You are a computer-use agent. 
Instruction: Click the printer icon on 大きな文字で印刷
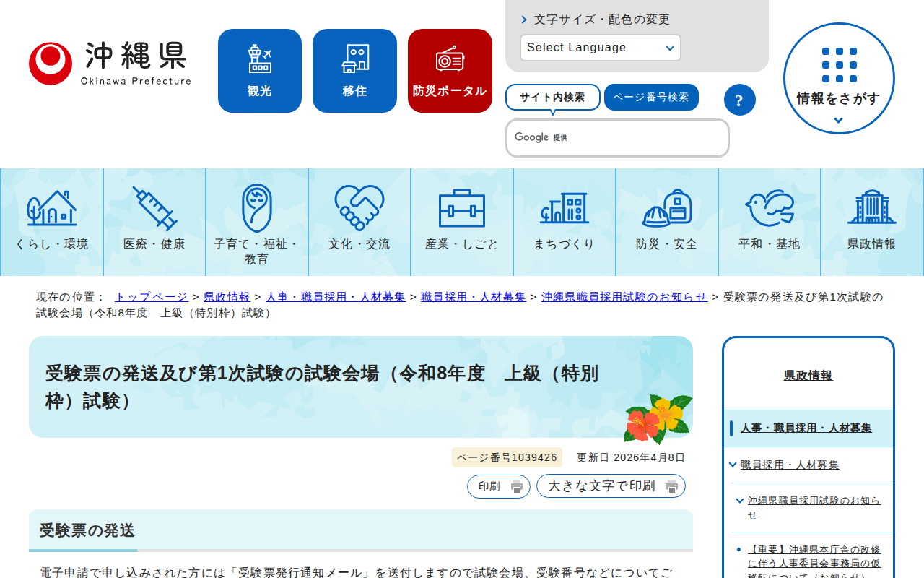[x=672, y=486]
